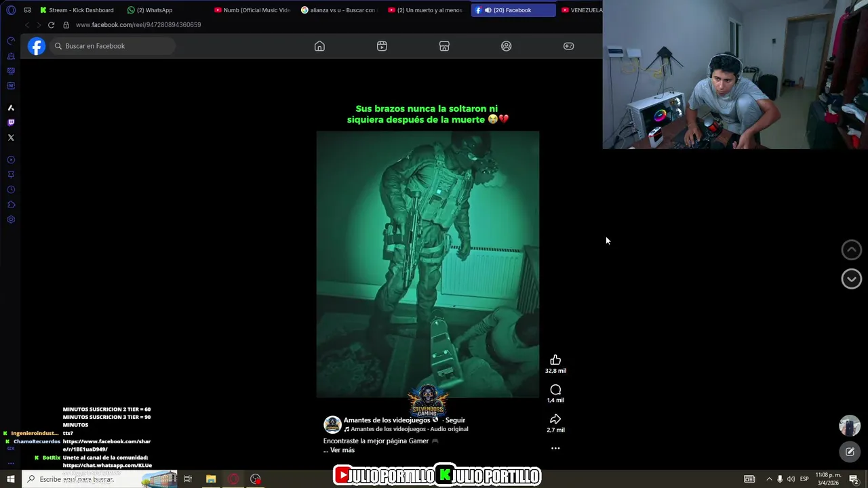This screenshot has height=488, width=868.
Task: Switch to the VENEZUELA tab
Action: pos(580,10)
